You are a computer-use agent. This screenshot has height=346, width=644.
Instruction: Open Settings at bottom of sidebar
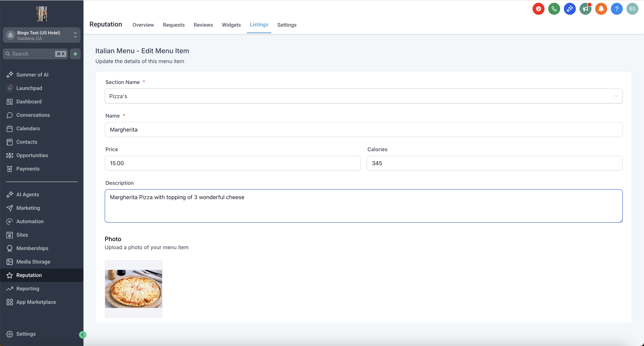26,334
